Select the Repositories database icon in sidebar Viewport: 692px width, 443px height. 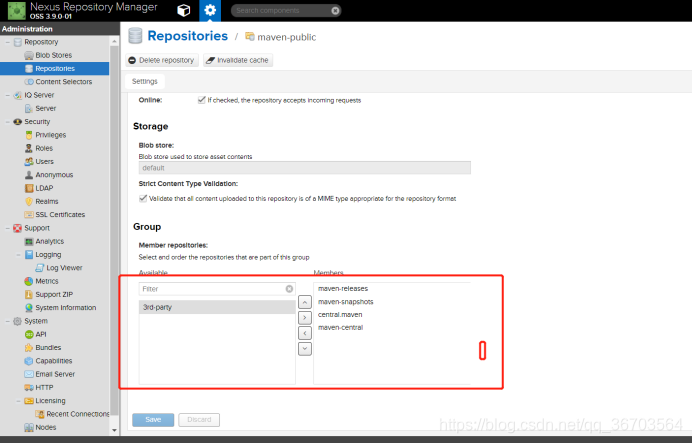point(29,68)
